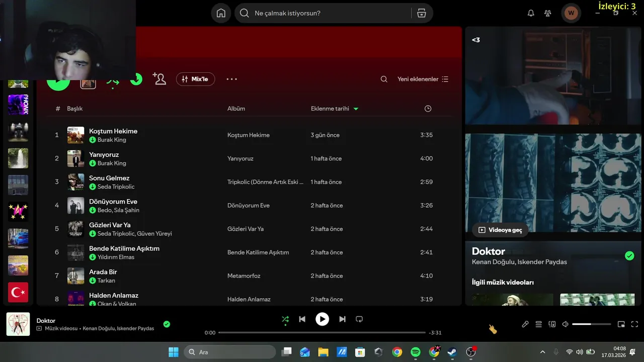Open the W profile avatar menu
Viewport: 644px width, 362px height.
tap(571, 13)
